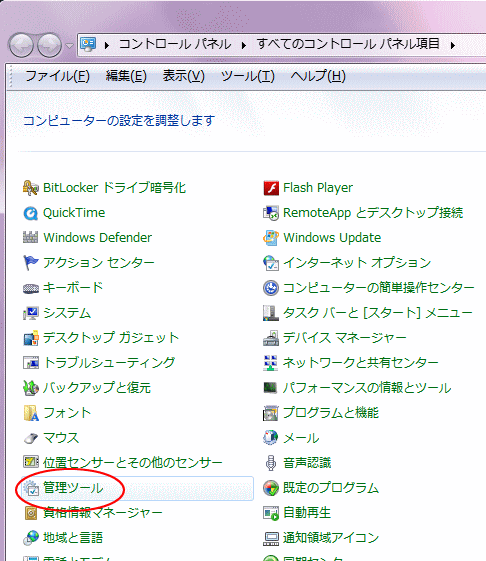The image size is (486, 561).
Task: Click the 管理ツール gear icon
Action: (x=30, y=488)
